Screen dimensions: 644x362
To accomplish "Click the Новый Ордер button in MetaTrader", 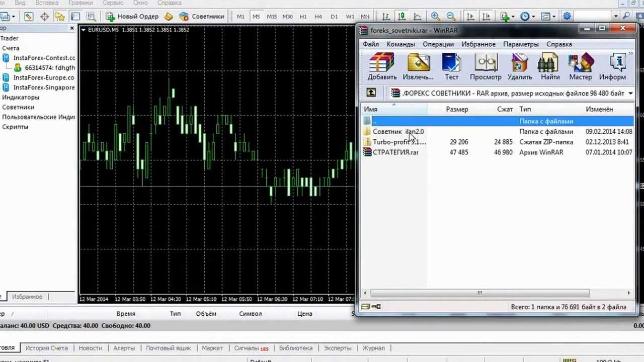I will click(x=132, y=17).
